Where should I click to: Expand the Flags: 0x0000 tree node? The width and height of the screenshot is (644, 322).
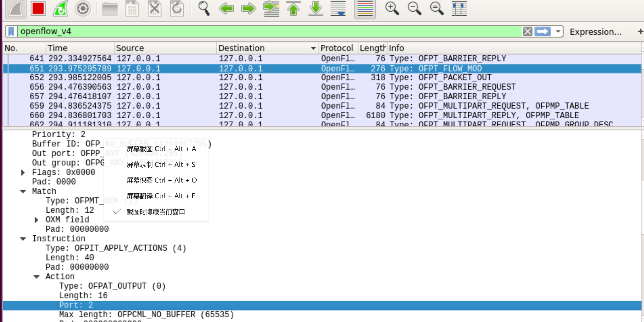click(23, 173)
